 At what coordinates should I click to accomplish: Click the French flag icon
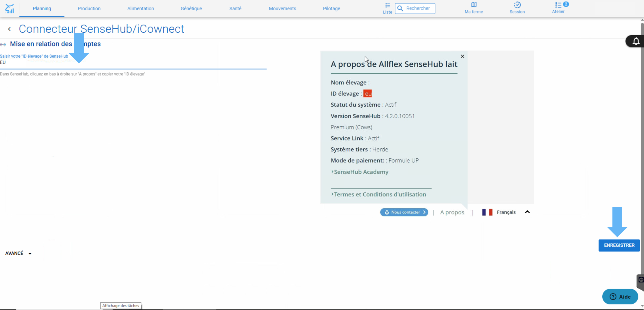coord(487,212)
